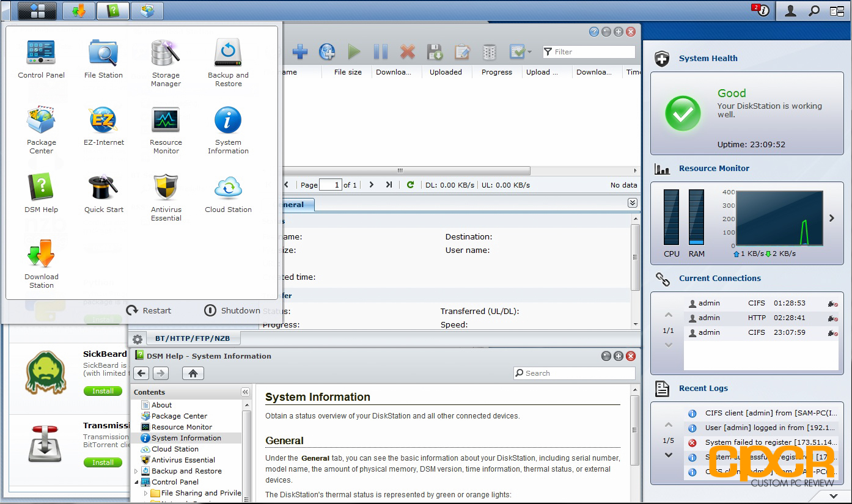Image resolution: width=852 pixels, height=504 pixels.
Task: Add download by URL globe icon
Action: tap(327, 52)
